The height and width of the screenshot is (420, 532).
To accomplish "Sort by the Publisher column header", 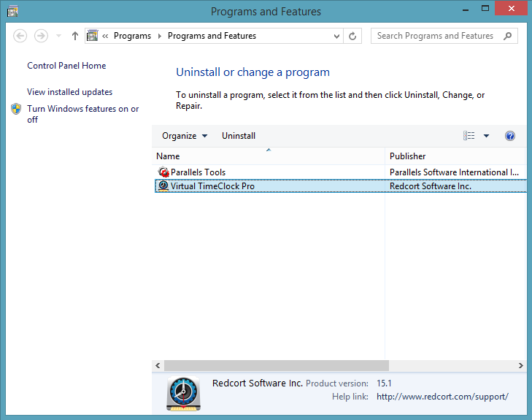I will pos(455,156).
